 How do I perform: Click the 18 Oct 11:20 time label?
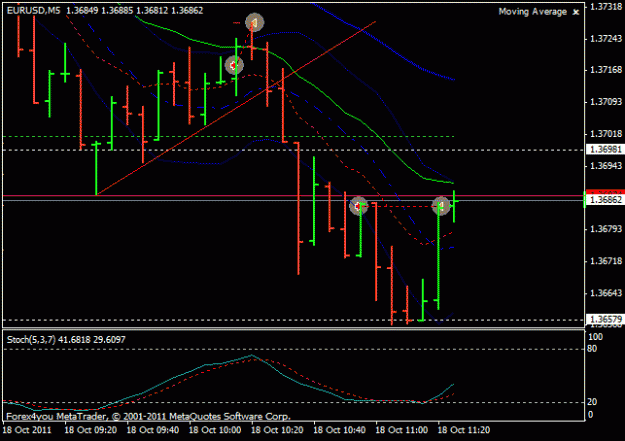[464, 430]
